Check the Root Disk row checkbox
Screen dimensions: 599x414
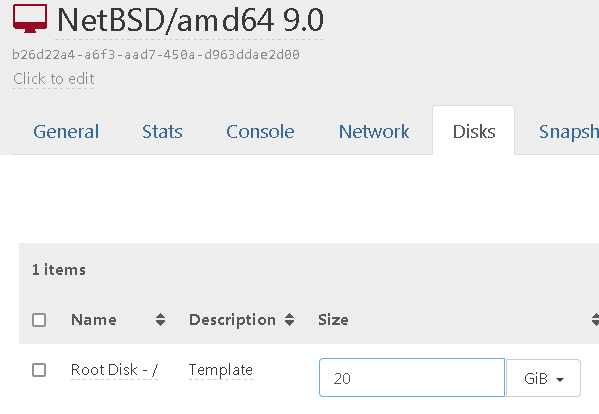click(x=39, y=370)
